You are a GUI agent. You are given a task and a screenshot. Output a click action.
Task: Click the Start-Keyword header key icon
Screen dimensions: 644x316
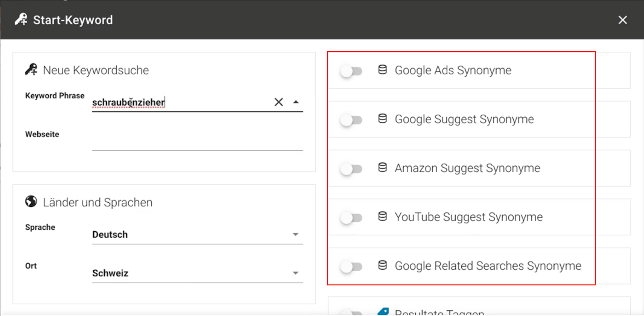click(x=21, y=19)
